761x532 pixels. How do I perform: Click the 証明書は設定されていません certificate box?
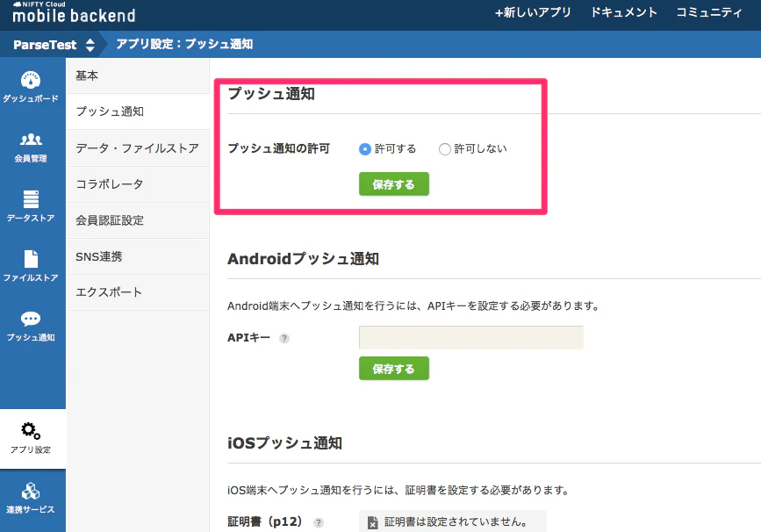tap(452, 521)
